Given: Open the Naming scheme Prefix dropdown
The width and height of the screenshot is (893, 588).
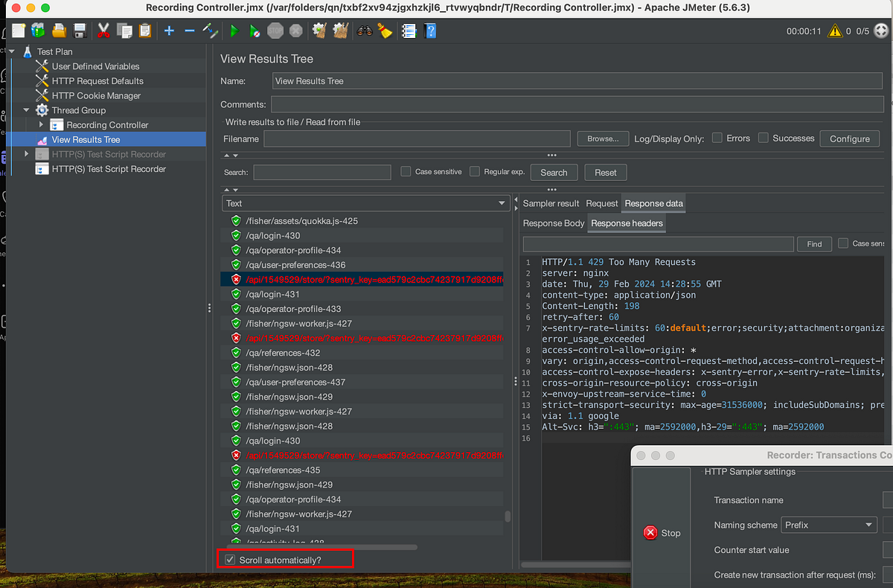Looking at the screenshot, I should click(828, 525).
